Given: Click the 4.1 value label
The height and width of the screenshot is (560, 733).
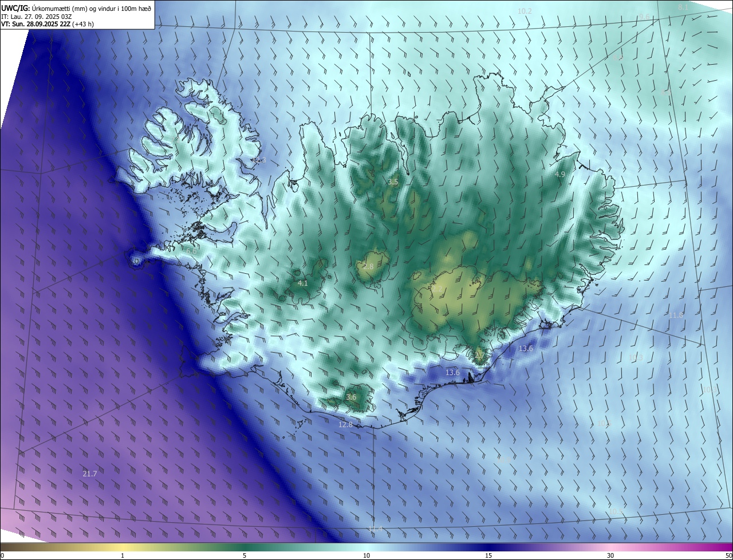Looking at the screenshot, I should pos(303,283).
